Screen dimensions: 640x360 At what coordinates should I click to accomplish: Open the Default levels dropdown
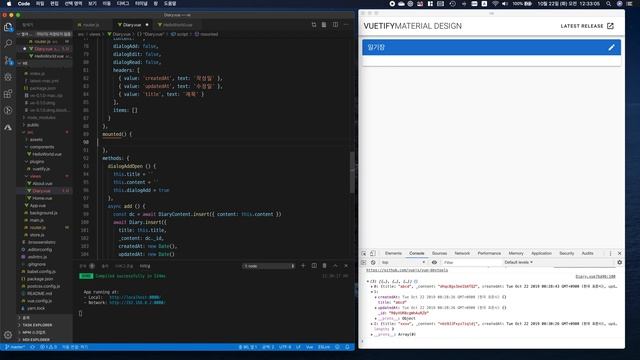(x=518, y=262)
